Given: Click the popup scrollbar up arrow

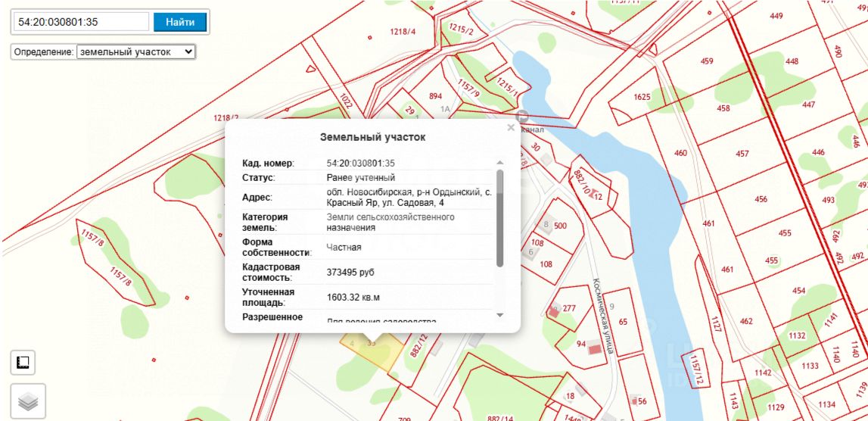Looking at the screenshot, I should coord(500,163).
